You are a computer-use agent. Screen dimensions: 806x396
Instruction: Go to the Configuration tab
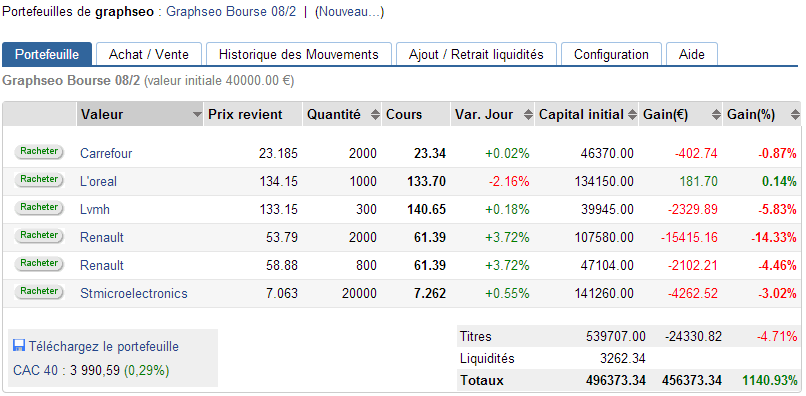611,54
